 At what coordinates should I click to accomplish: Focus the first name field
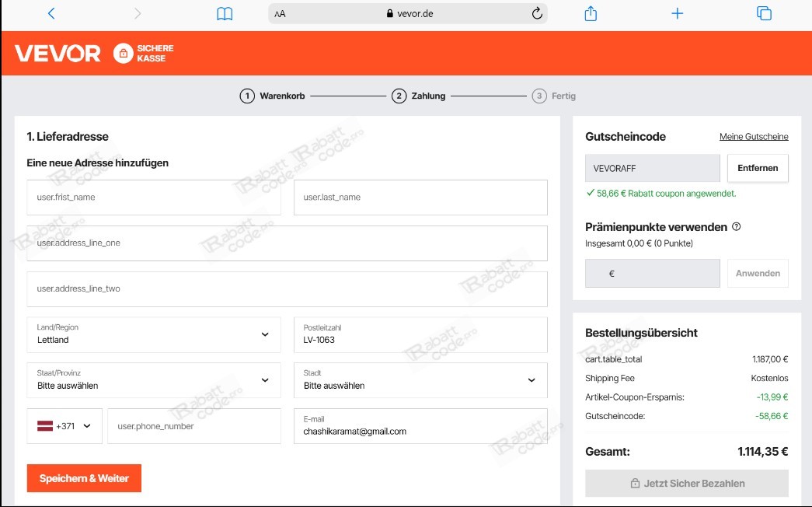coord(154,198)
